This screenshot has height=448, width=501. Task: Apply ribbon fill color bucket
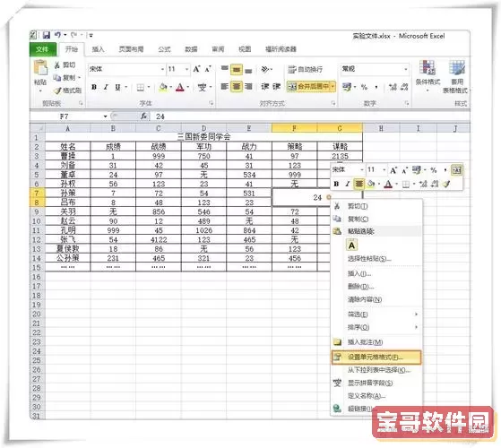point(163,87)
